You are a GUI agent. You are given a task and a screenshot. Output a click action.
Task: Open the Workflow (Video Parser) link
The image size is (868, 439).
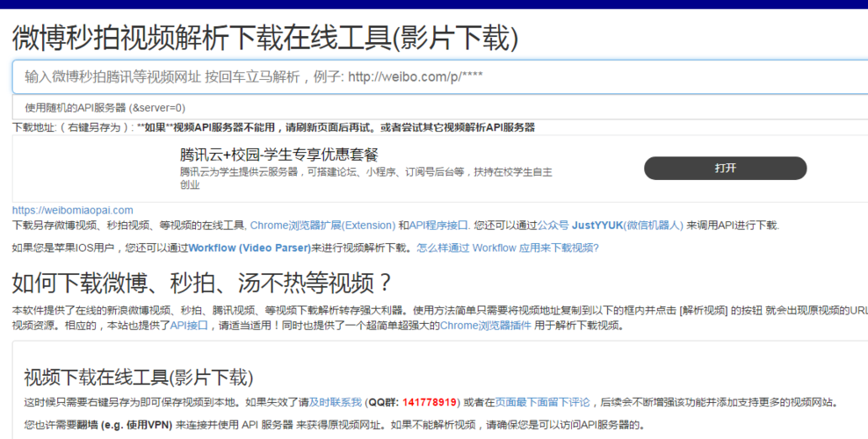point(250,248)
